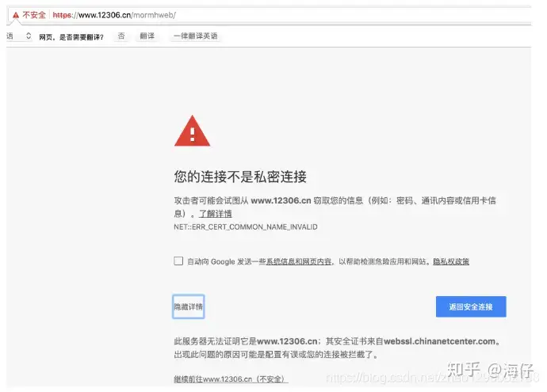Screen dimensions: 547x392
Task: Click the red not-secure warning icon in address bar
Action: point(16,15)
